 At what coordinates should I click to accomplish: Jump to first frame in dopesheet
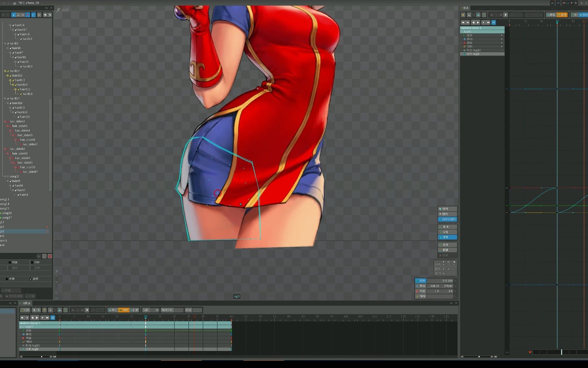pos(22,318)
